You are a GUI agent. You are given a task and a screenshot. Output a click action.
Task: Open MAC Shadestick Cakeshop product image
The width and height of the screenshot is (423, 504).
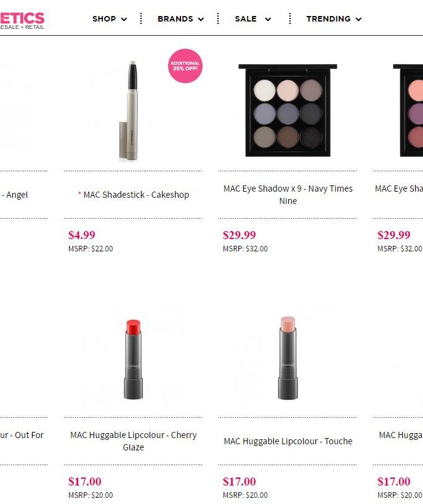click(132, 110)
